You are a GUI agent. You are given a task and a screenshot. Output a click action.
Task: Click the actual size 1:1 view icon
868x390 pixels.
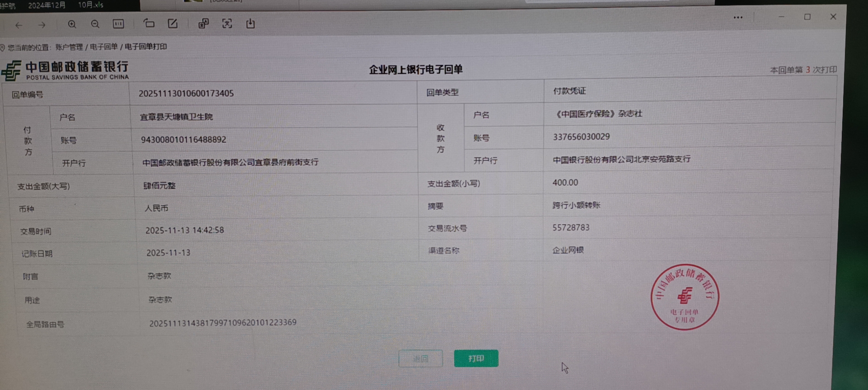[118, 24]
